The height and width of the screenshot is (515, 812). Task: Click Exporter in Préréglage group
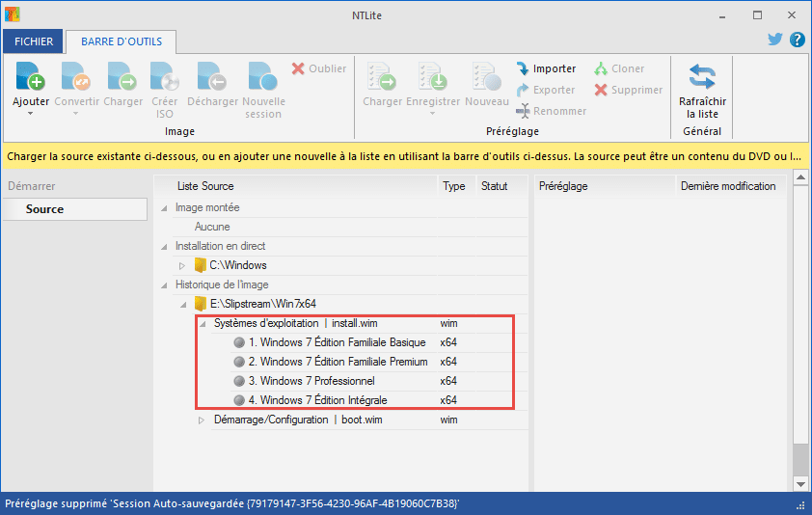point(545,90)
